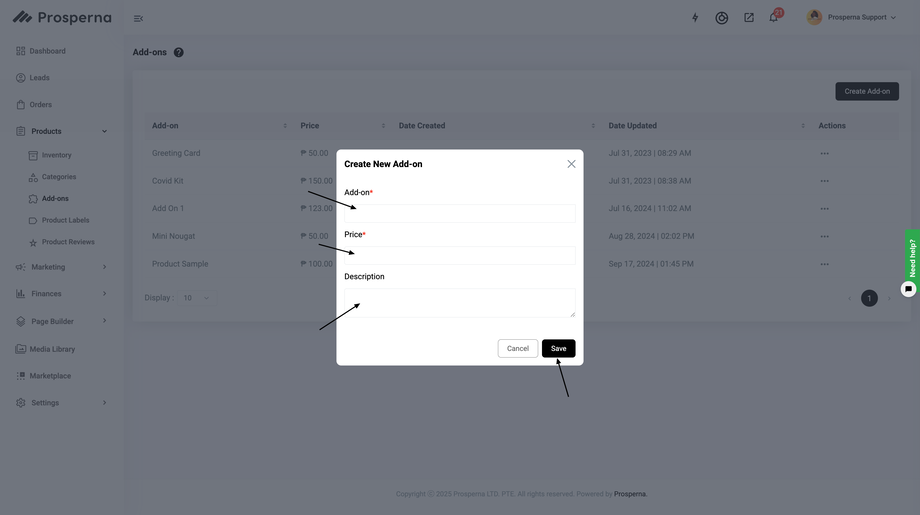920x515 pixels.
Task: Click the external link icon in header
Action: [748, 18]
